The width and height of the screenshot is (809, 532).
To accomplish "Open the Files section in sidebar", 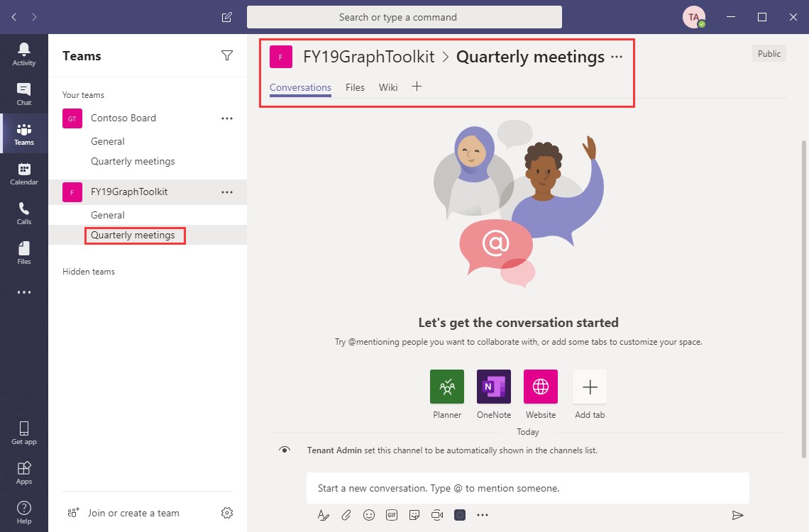I will click(23, 253).
